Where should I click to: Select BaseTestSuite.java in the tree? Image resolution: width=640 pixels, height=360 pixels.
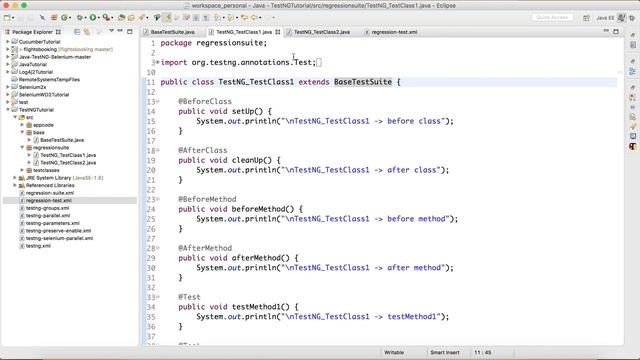click(62, 140)
